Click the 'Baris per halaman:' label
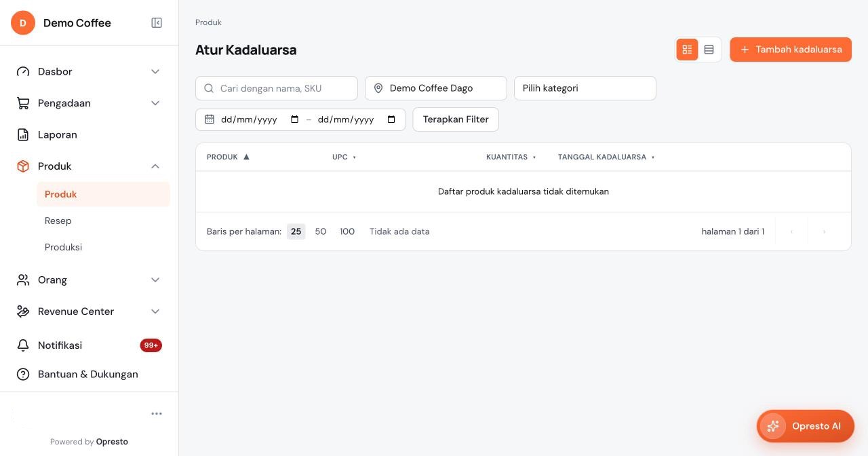The width and height of the screenshot is (868, 456). [244, 231]
